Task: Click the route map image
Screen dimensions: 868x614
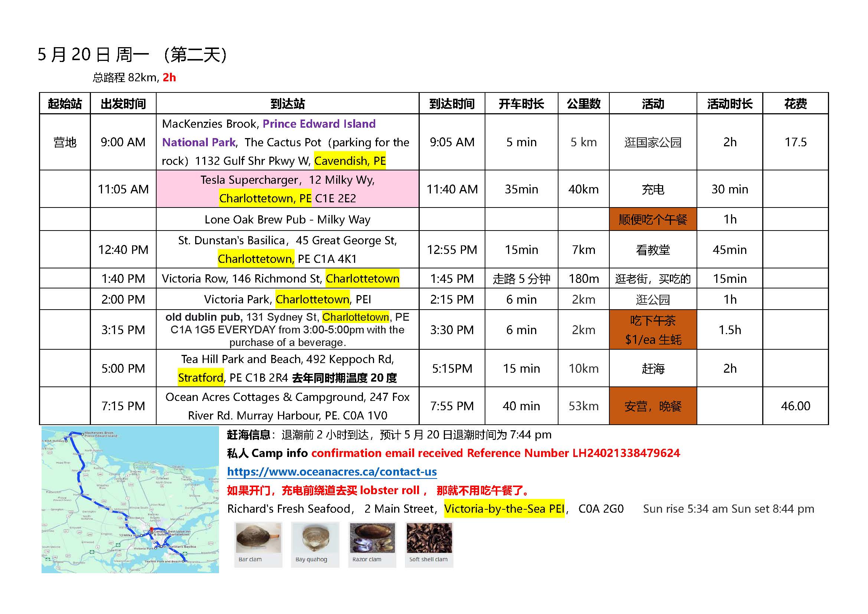Action: 130,499
